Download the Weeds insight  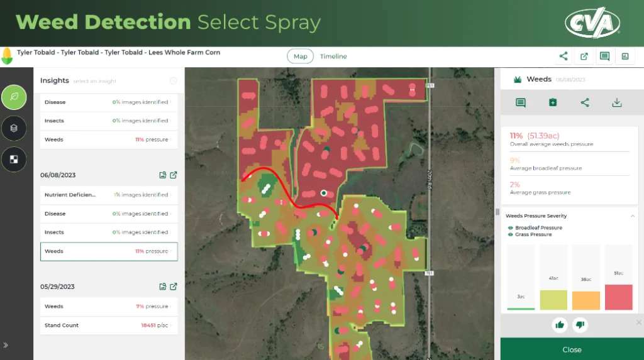[x=617, y=102]
